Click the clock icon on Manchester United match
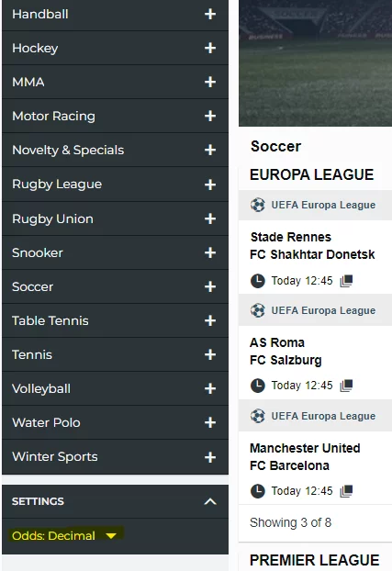Image resolution: width=392 pixels, height=571 pixels. pos(258,491)
